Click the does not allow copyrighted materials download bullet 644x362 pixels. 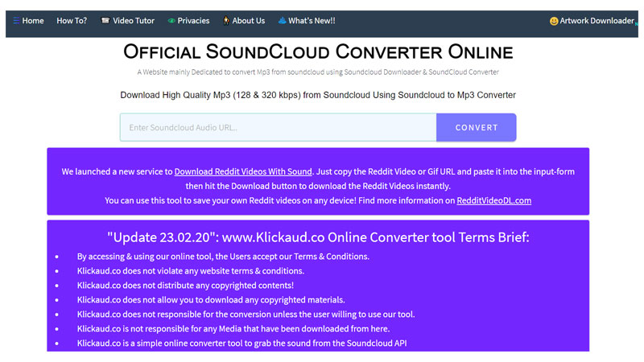click(211, 299)
